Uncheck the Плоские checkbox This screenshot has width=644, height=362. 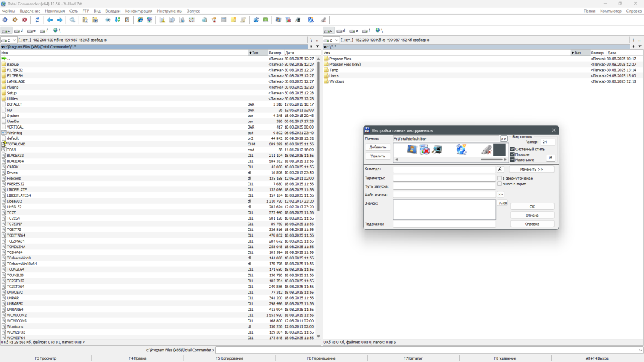pos(512,154)
